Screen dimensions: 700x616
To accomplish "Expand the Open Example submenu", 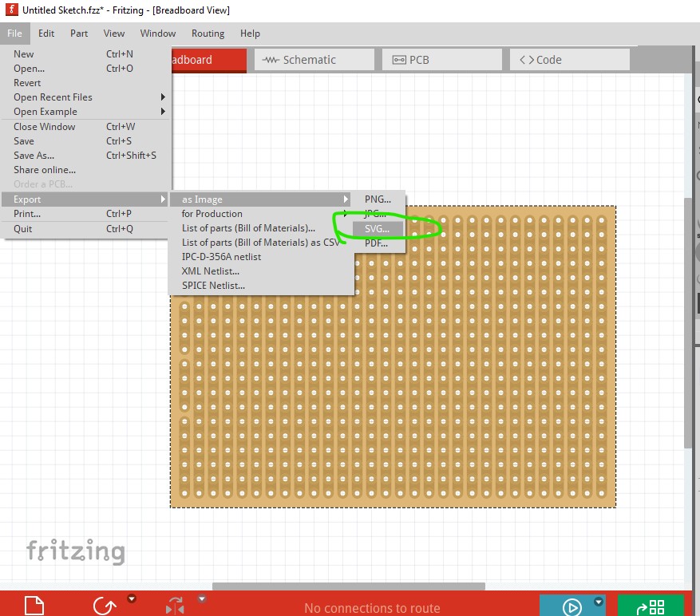I will pos(86,111).
